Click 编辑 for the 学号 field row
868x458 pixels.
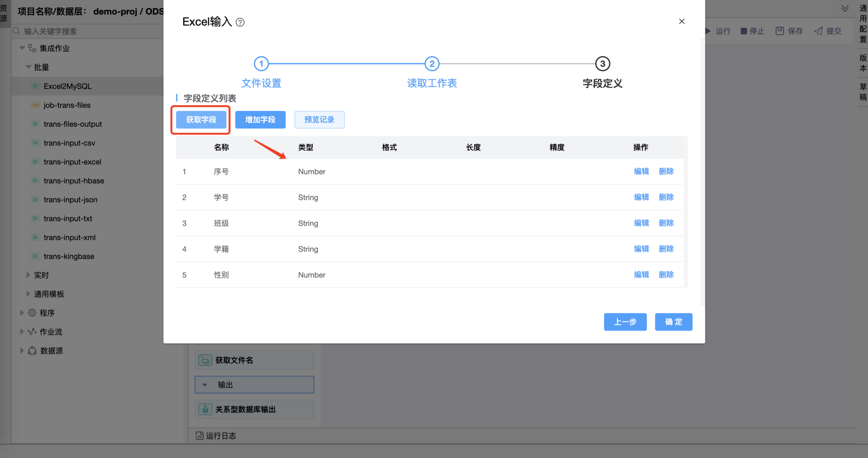[641, 197]
